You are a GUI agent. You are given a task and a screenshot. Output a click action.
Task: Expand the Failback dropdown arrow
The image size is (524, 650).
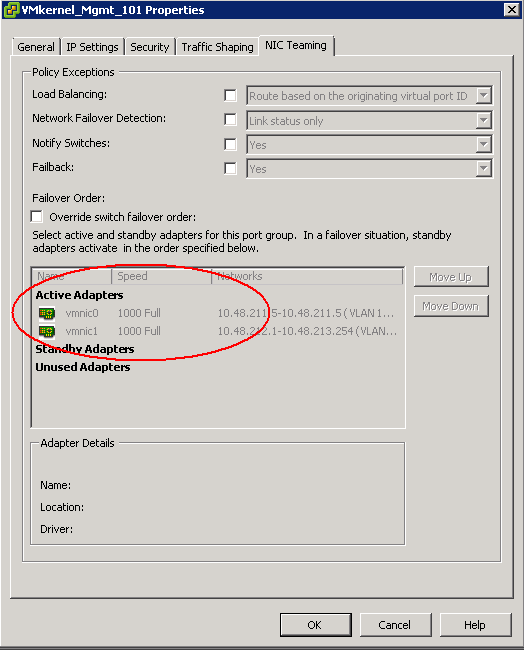pos(483,169)
